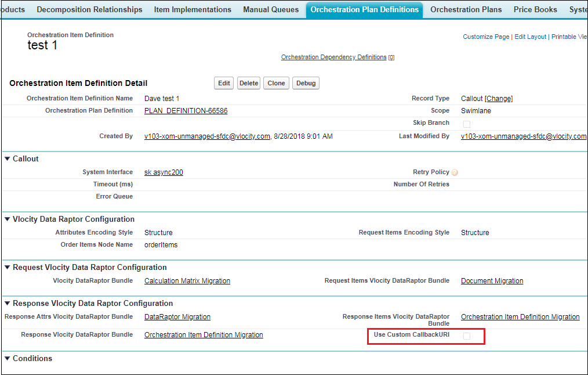Click the Debug button
This screenshot has width=588, height=375.
point(306,84)
